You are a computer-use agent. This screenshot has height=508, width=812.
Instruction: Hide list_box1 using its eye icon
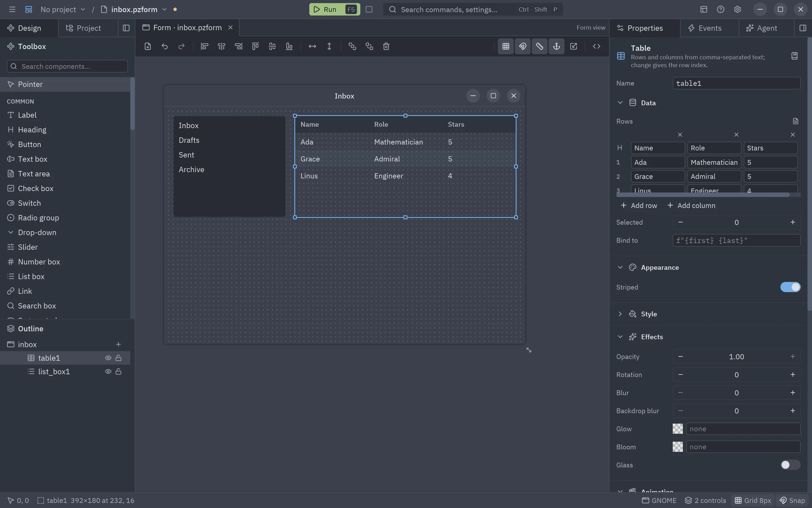[108, 372]
